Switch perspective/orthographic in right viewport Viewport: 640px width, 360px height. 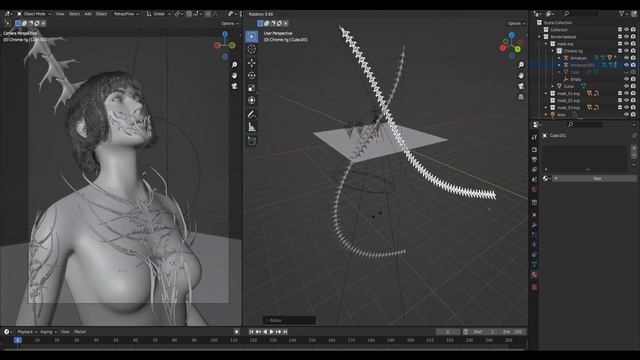[521, 97]
